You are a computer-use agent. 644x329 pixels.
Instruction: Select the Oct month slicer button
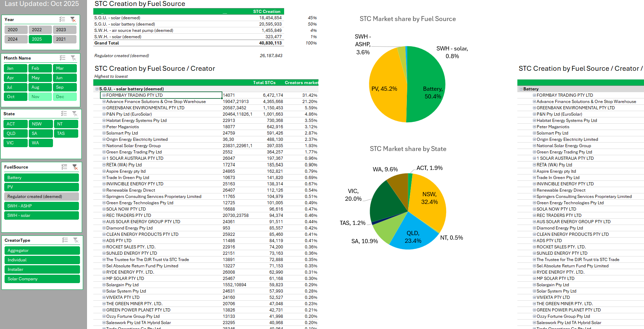[15, 97]
